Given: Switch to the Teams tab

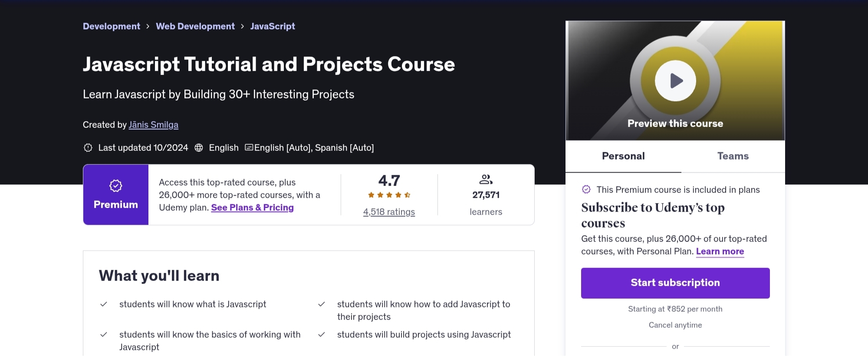Looking at the screenshot, I should coord(733,156).
